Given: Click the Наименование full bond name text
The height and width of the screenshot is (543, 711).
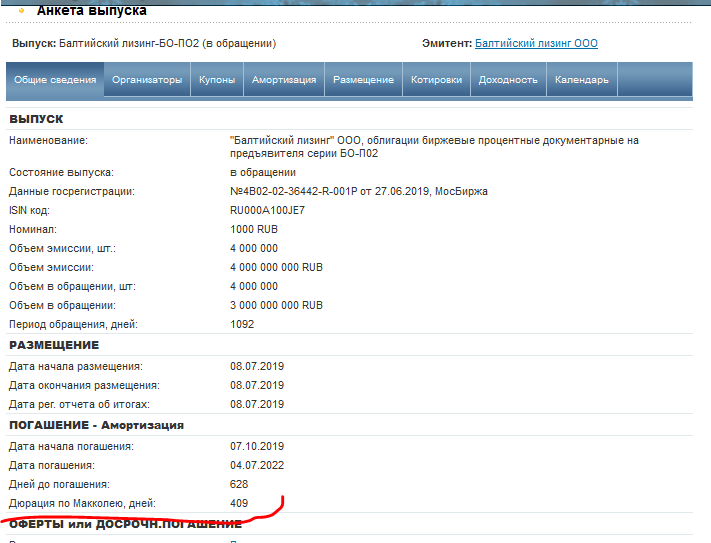Looking at the screenshot, I should coord(434,147).
